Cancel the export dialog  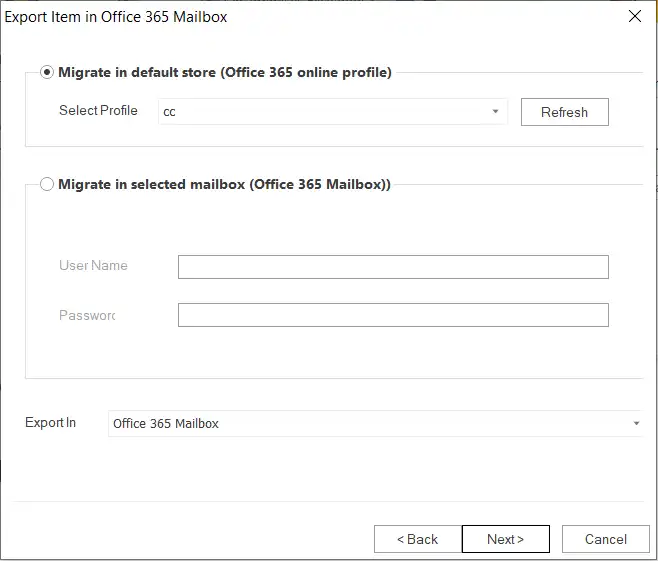point(606,539)
